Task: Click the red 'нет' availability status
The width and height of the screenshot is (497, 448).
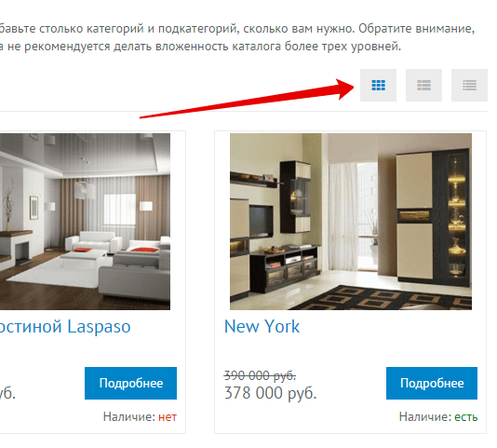Action: (x=168, y=416)
